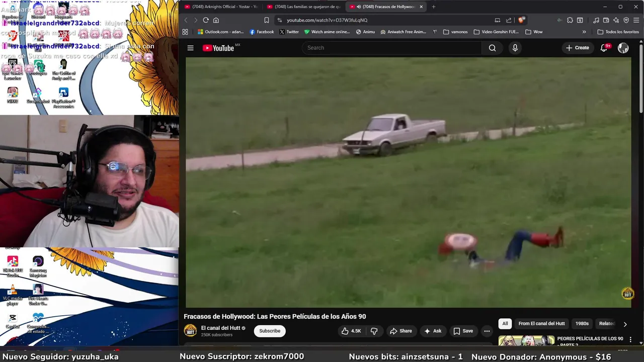This screenshot has height=362, width=644.
Task: Open Brave VPN shield icon
Action: coord(626,20)
